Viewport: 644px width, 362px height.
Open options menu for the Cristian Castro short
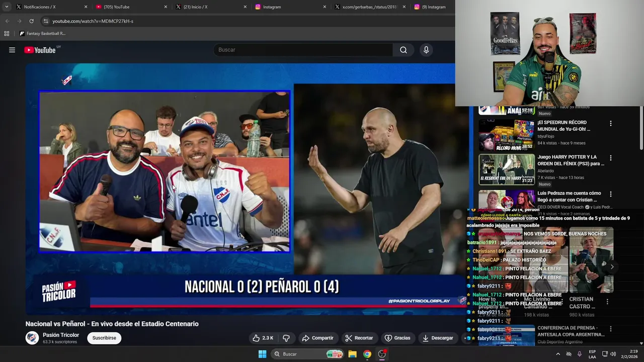click(x=607, y=302)
